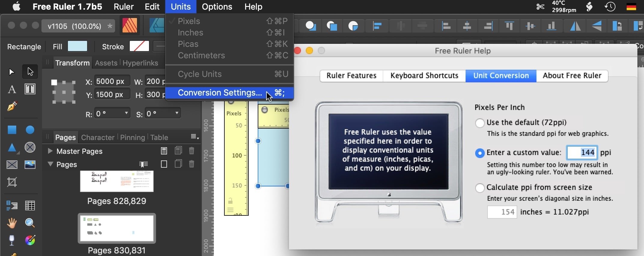Select the Triangle shape tool
This screenshot has height=256, width=644.
(12, 148)
